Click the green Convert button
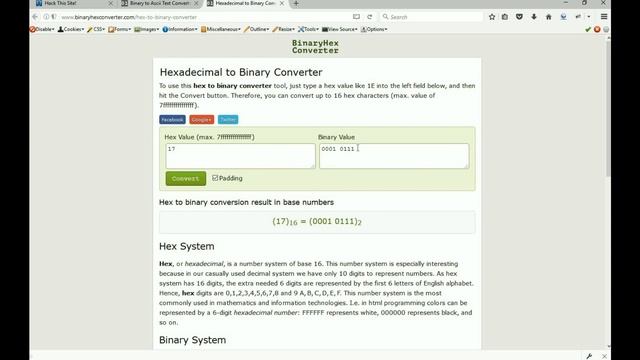Image resolution: width=640 pixels, height=360 pixels. (186, 178)
